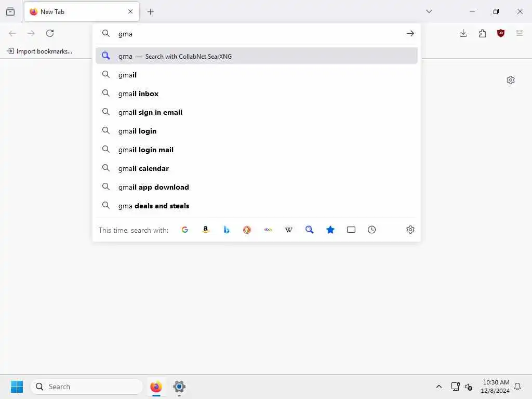
Task: List all tabs chevron dropdown
Action: point(429,11)
